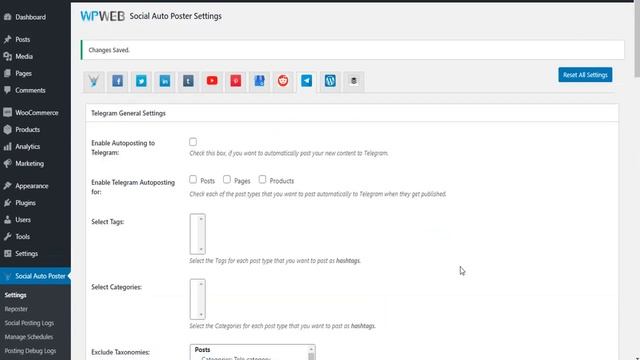This screenshot has height=360, width=640.
Task: Check the Products autoposting checkbox
Action: pos(262,180)
